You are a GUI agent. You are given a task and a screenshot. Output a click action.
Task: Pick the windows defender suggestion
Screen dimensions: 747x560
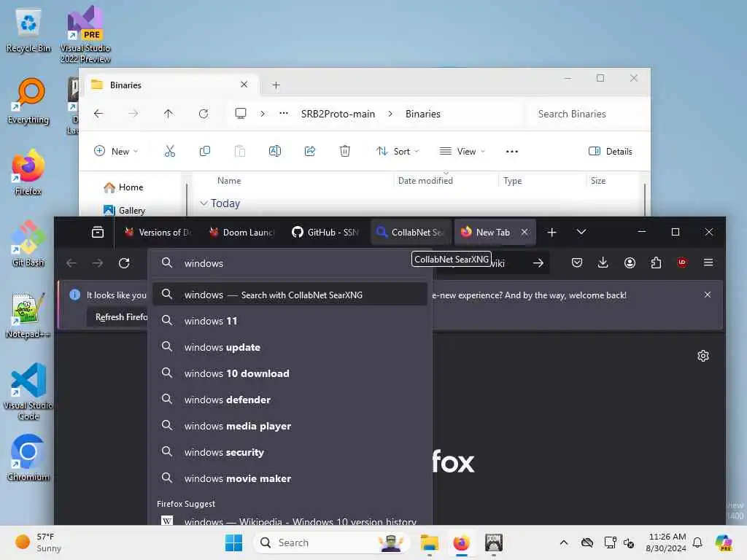click(x=290, y=400)
